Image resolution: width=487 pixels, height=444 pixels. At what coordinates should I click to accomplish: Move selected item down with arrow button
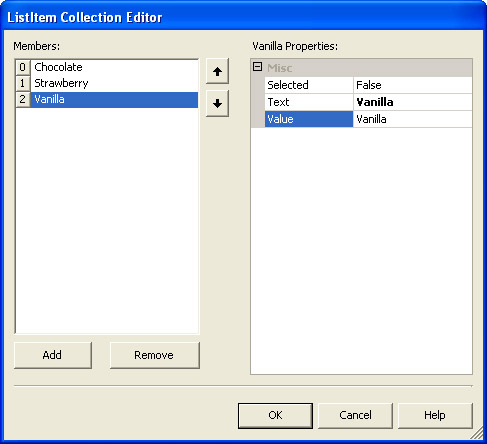217,103
